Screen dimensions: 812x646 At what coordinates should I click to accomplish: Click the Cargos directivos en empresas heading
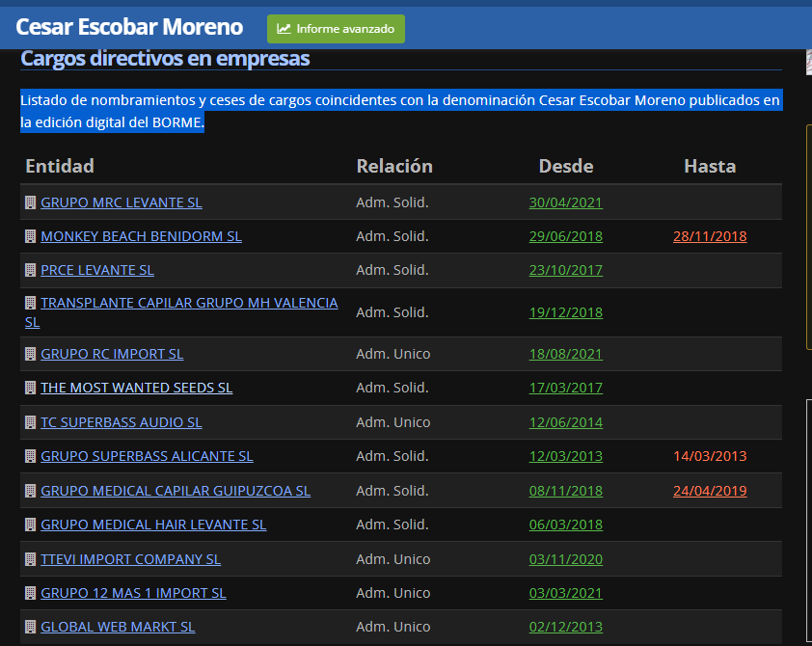[x=165, y=59]
